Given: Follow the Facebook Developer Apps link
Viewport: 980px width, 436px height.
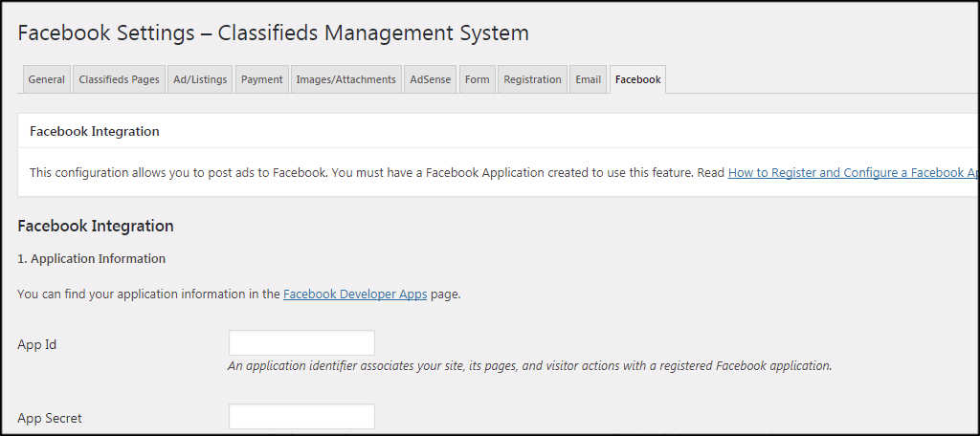Looking at the screenshot, I should click(355, 294).
